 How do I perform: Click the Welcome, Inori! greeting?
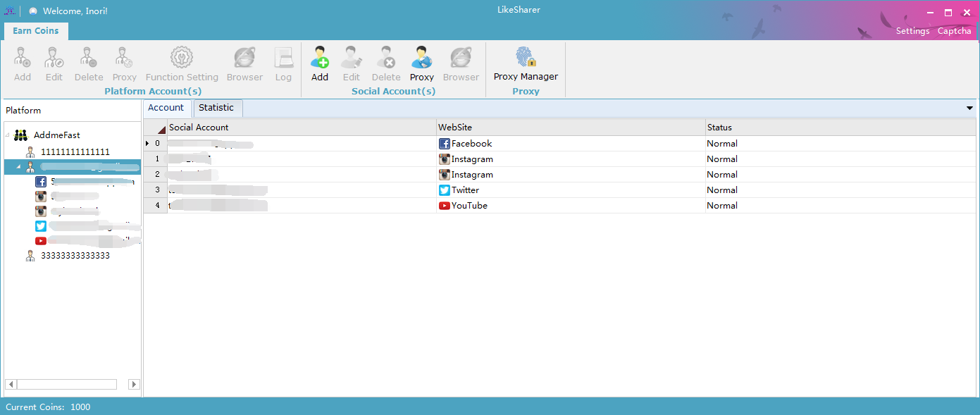[75, 11]
